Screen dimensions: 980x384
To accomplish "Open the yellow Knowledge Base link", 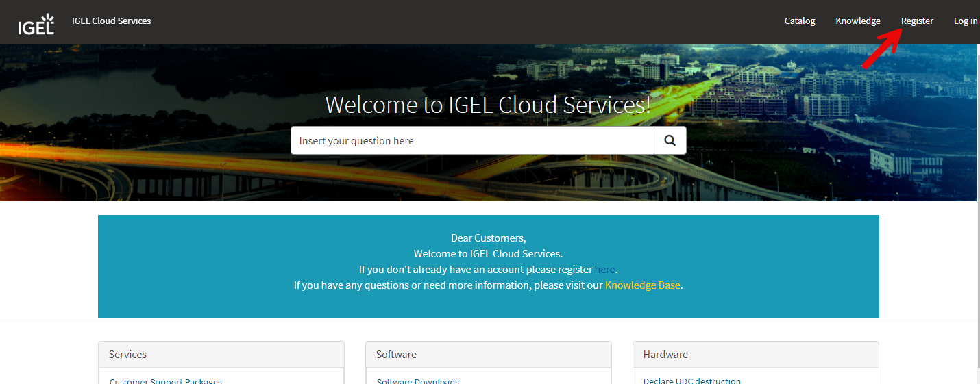I will 642,285.
